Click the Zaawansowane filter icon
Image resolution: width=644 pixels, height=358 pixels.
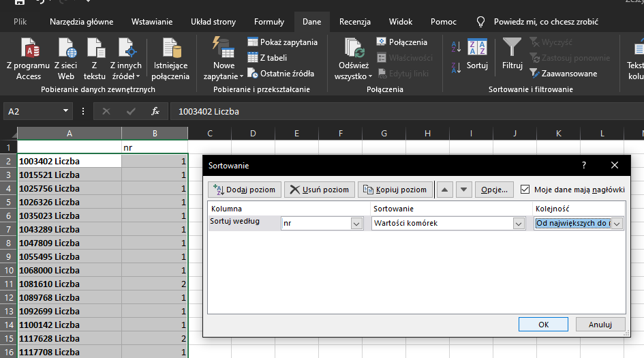point(534,73)
